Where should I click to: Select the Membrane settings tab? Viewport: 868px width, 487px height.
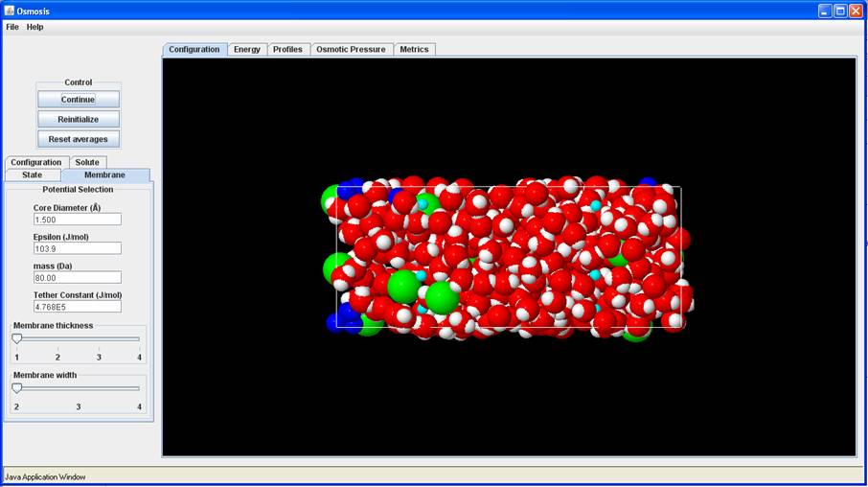pos(104,175)
